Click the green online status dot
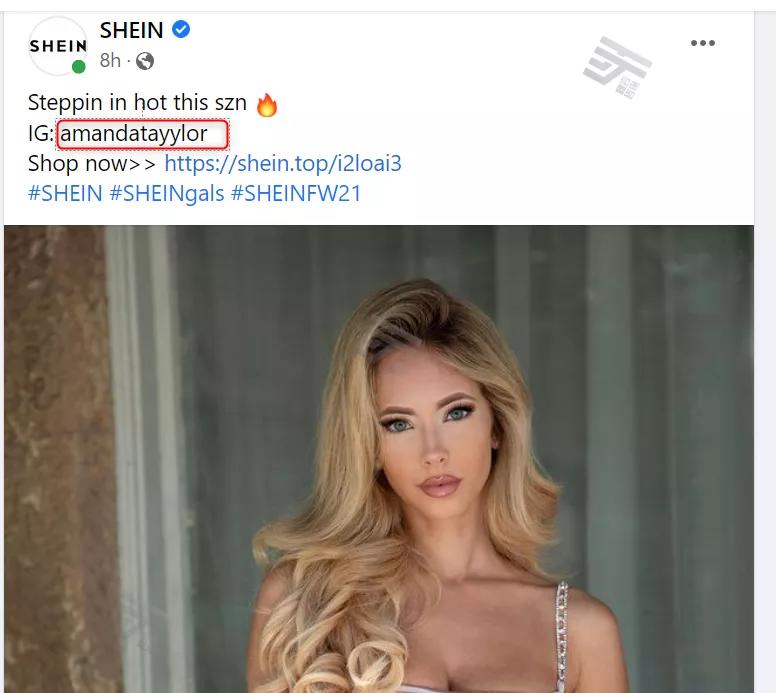Screen dimensions: 776x693 tap(79, 67)
